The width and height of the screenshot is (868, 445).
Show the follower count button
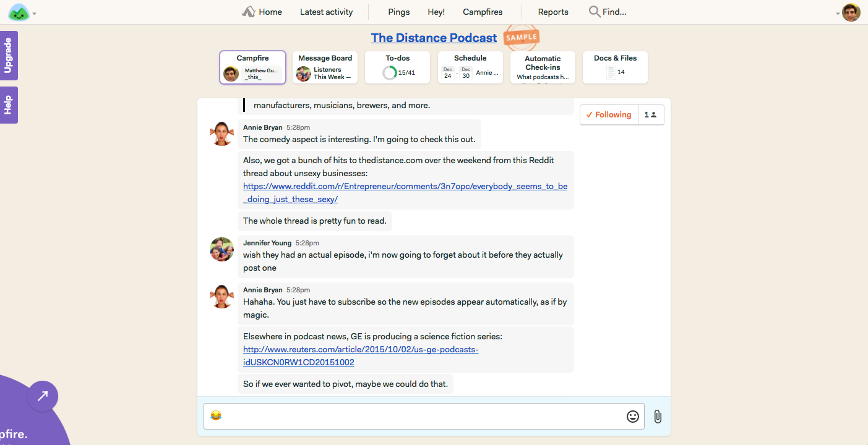[x=651, y=115]
